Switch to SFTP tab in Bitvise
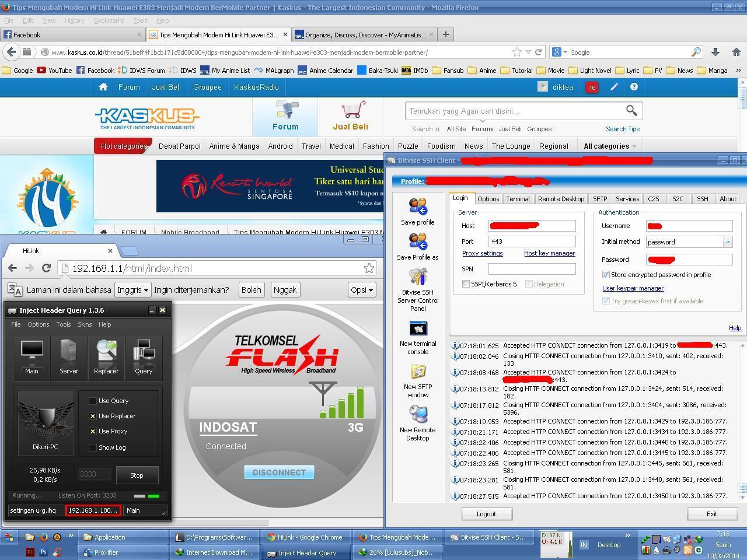 600,199
